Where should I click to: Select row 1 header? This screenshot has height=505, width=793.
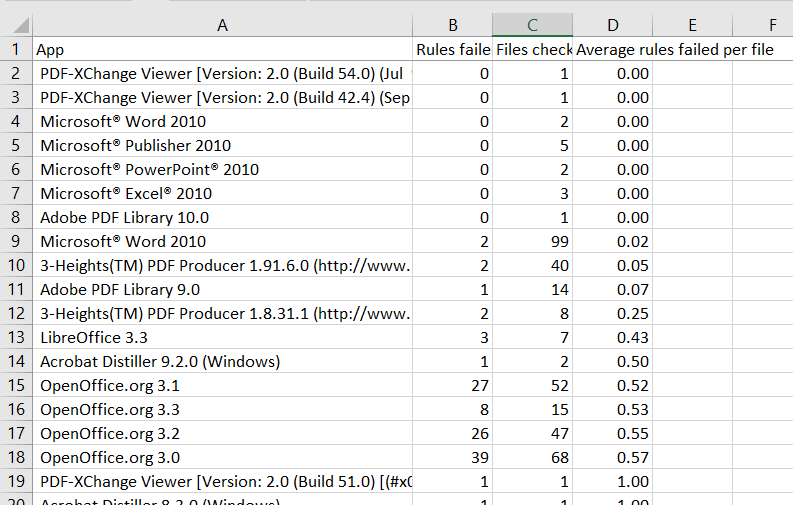pyautogui.click(x=16, y=49)
